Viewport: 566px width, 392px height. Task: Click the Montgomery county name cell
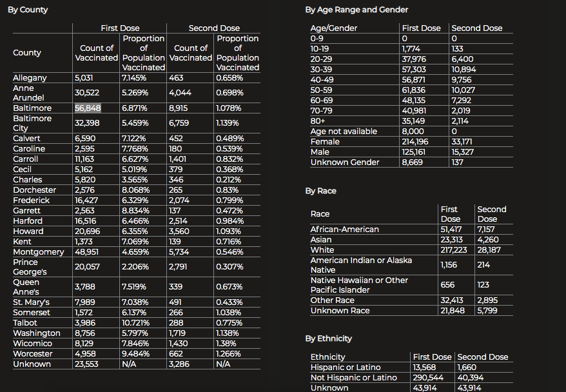click(38, 252)
